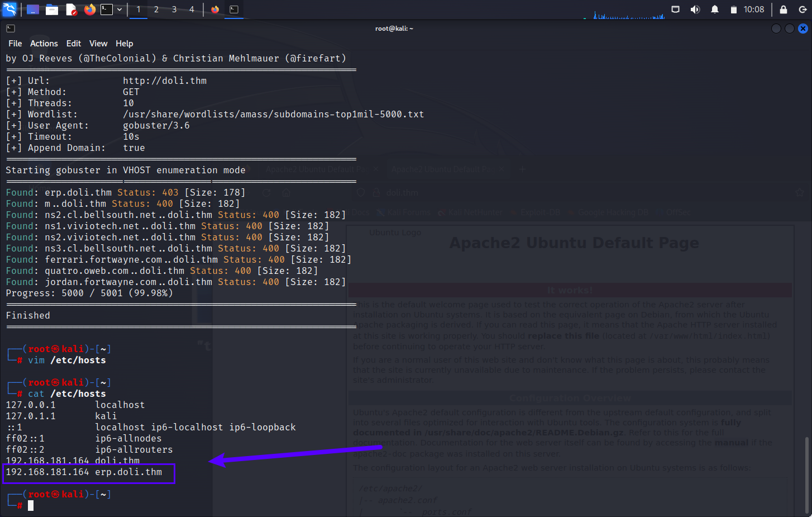Viewport: 812px width, 517px height.
Task: Click the '::1 localhost ip6-localhost' hosts entry
Action: pyautogui.click(x=151, y=427)
